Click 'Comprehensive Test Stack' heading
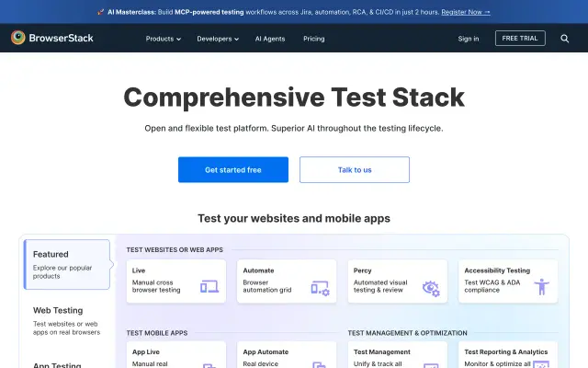588x368 pixels. (x=294, y=98)
